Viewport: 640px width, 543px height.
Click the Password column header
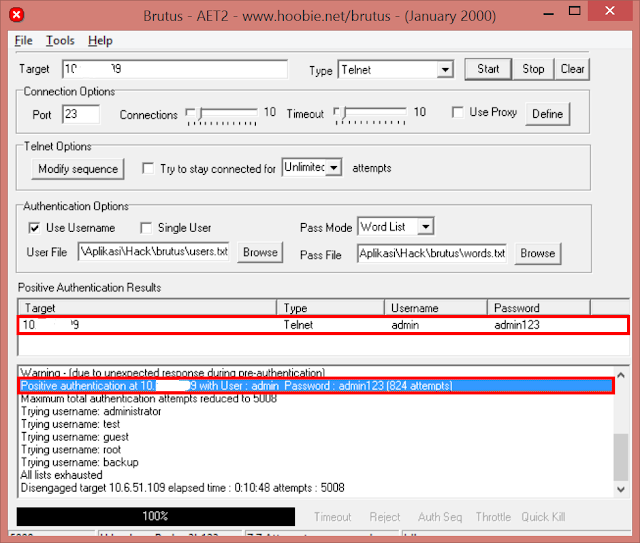coord(539,308)
